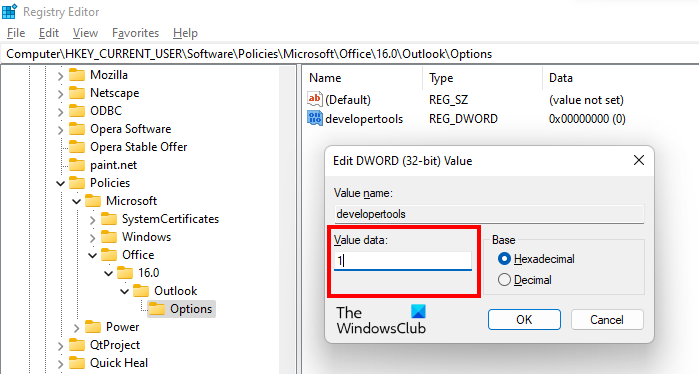Viewport: 699px width, 374px height.
Task: Click the SystemCertificates folder icon
Action: coord(109,219)
